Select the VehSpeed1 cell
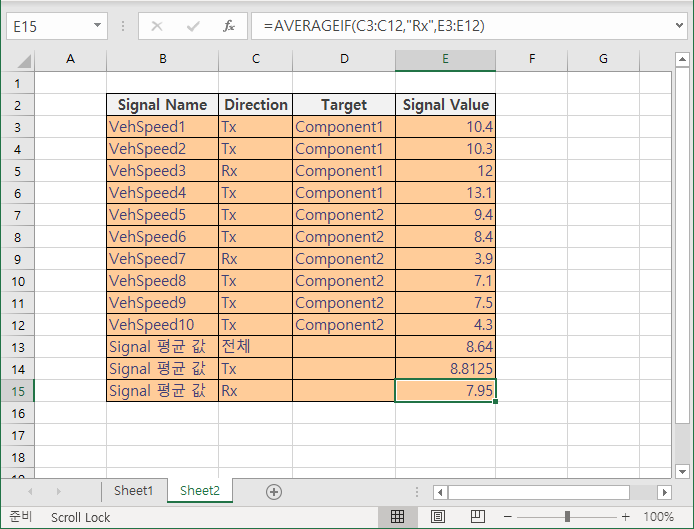This screenshot has width=694, height=529. click(162, 127)
